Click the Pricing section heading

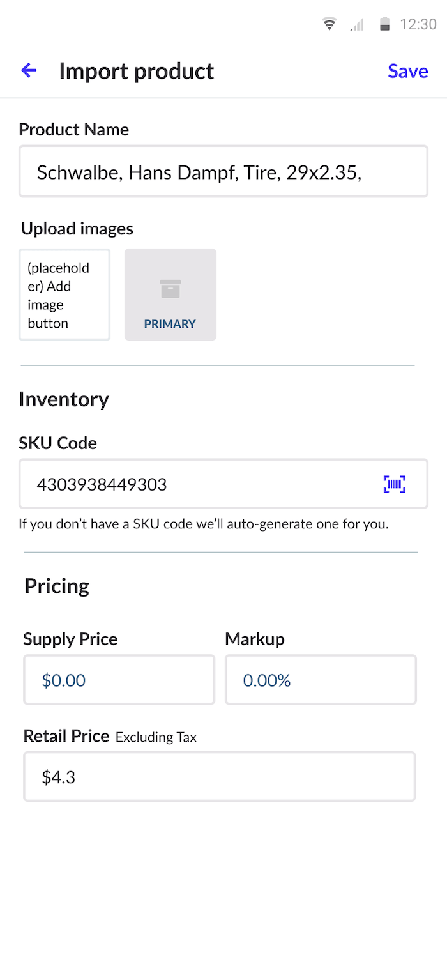[57, 586]
